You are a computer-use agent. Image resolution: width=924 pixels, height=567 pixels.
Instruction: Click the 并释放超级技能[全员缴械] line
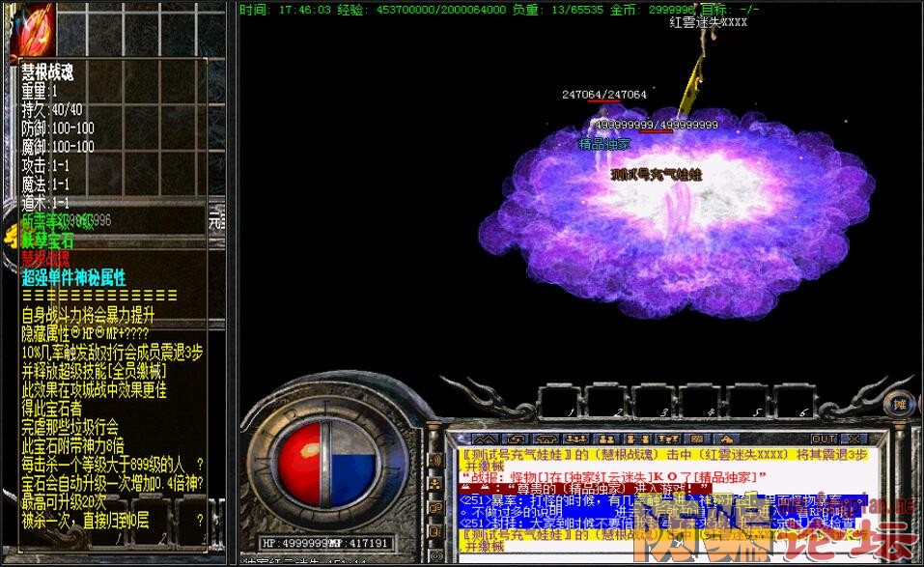[x=95, y=371]
